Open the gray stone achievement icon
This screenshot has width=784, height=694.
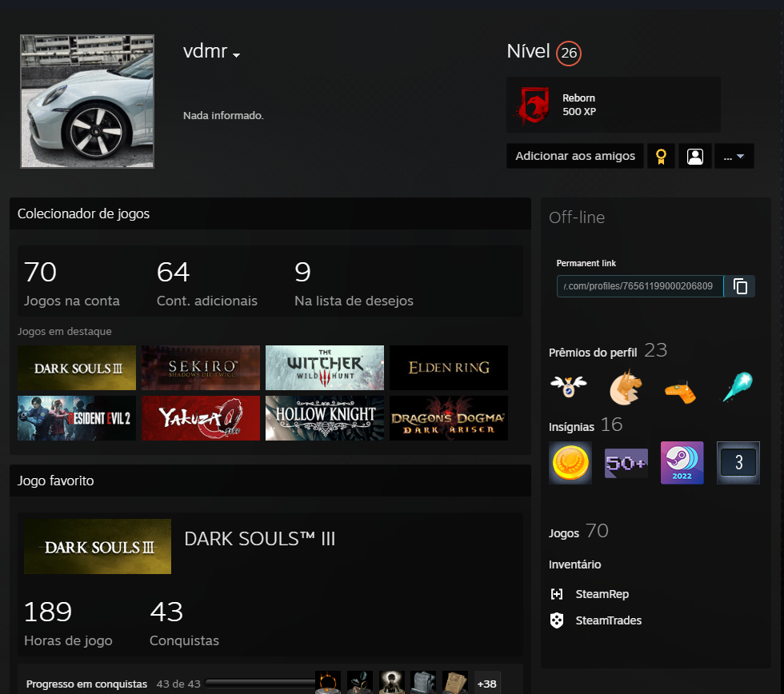click(x=423, y=683)
